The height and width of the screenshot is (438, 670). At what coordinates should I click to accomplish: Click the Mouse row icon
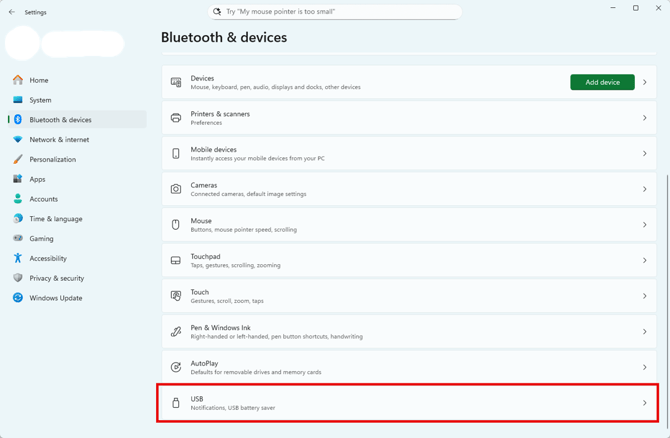tap(176, 225)
